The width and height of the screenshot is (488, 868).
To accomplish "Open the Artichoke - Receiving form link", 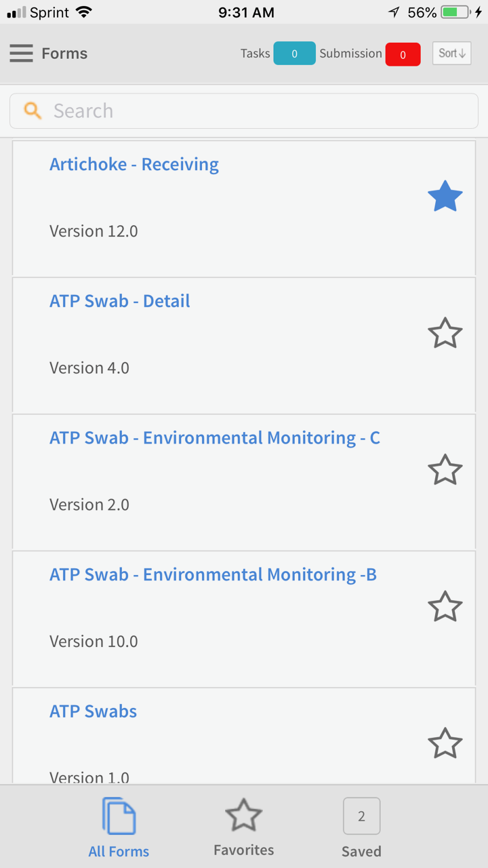I will (134, 165).
